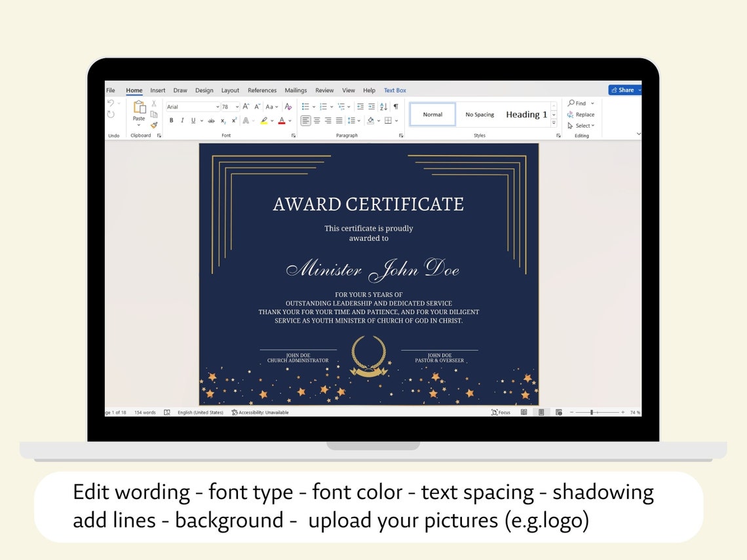Open Replace in the Editing group
This screenshot has height=560, width=747.
click(x=581, y=114)
